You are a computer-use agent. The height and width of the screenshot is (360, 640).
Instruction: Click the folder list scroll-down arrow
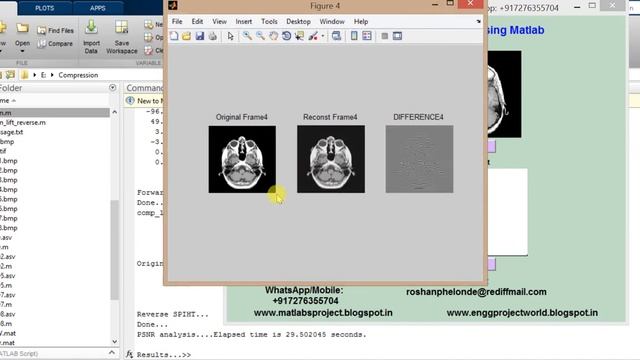[x=115, y=342]
